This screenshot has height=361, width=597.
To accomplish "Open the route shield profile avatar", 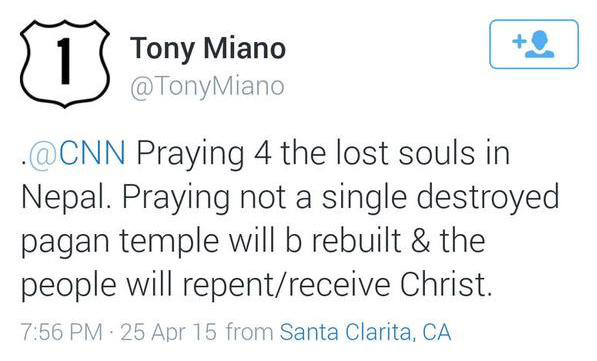I will click(65, 64).
